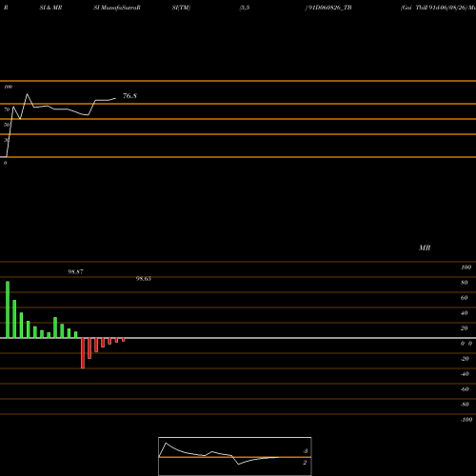Viewport: 476px width, 476px height.
Task: Click the mini overview chart's trend line
Action: pos(219,454)
